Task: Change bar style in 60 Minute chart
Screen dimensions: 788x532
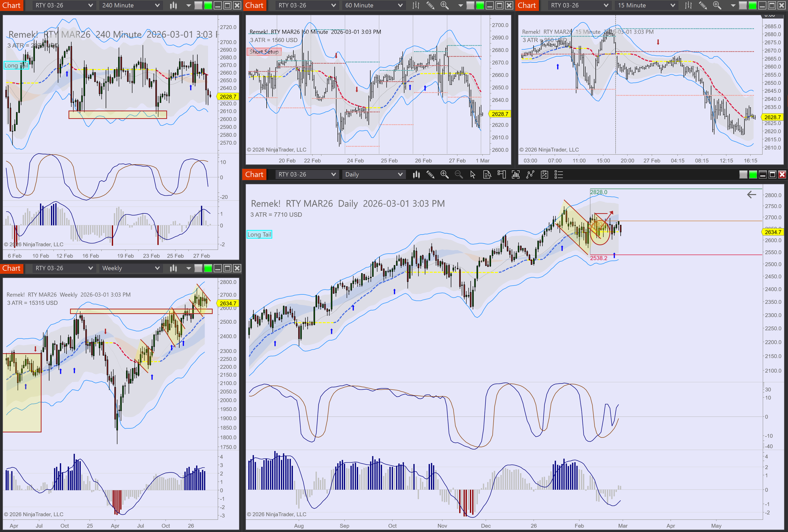Action: (416, 5)
